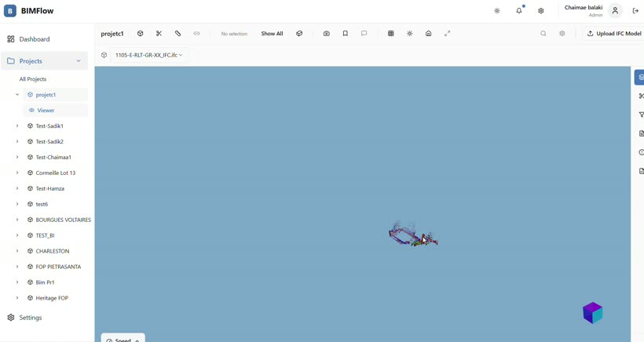Image resolution: width=644 pixels, height=342 pixels.
Task: Open the user avatar profile icon
Action: (x=615, y=11)
